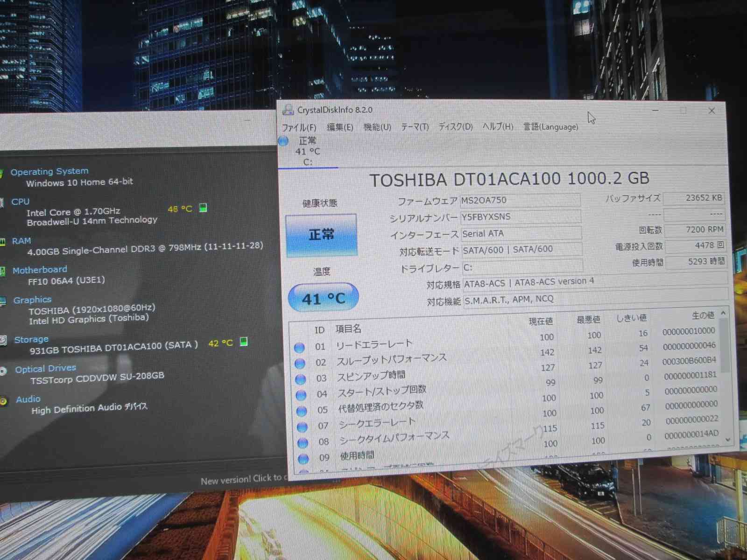This screenshot has height=560, width=747.
Task: Open the 編集(E) menu
Action: (x=339, y=127)
